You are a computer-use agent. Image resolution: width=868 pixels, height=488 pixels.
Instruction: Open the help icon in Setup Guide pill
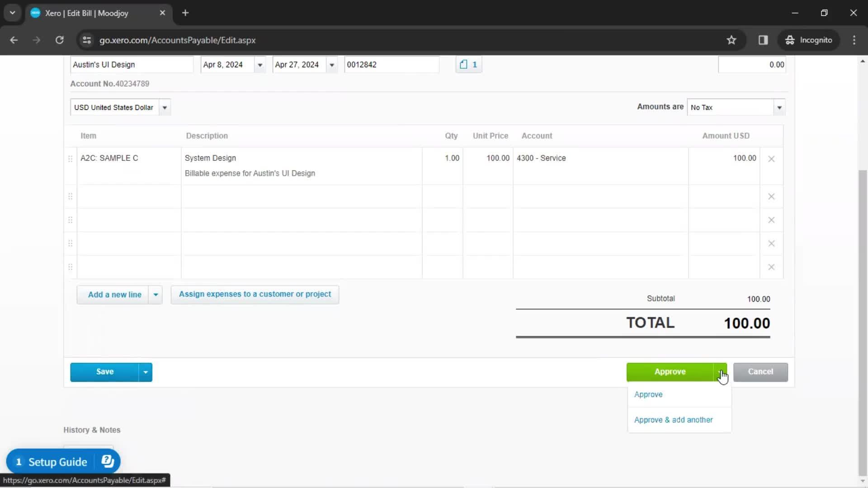pos(108,461)
